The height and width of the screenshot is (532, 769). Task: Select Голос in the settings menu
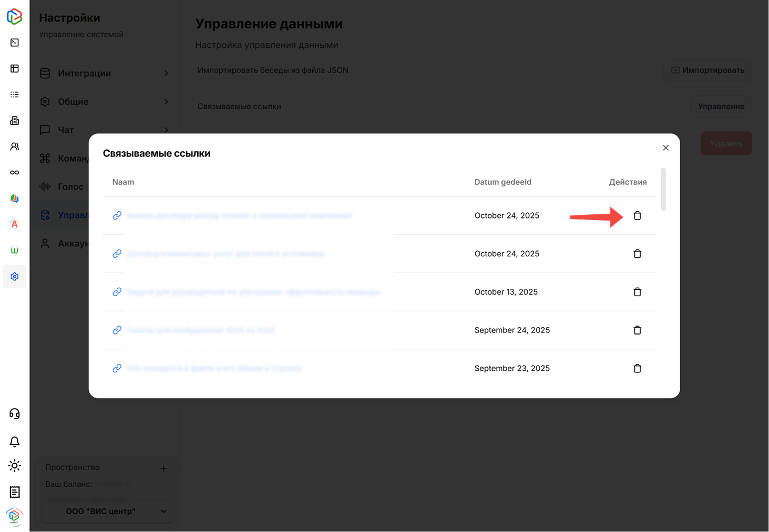[x=70, y=186]
